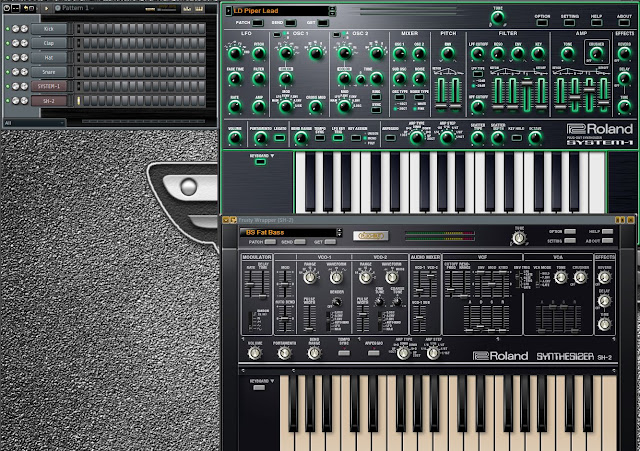The image size is (640, 451).
Task: Open the System-1 HELP menu
Action: click(x=596, y=23)
